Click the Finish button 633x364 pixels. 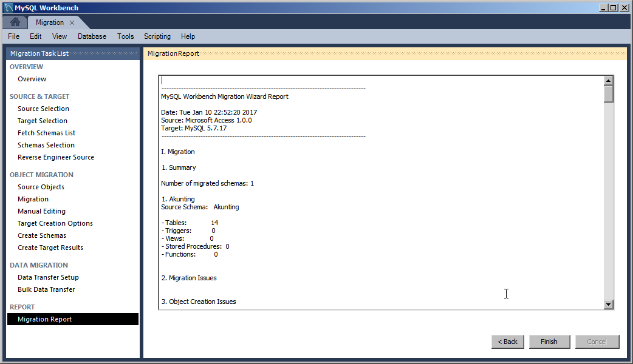549,342
